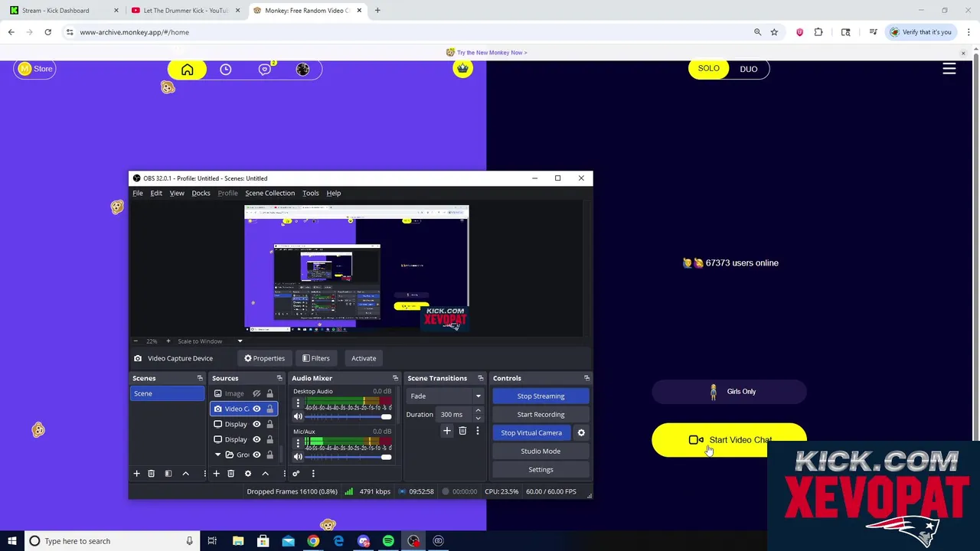Undock the Sources panel icon
This screenshot has height=551, width=980.
[x=279, y=378]
